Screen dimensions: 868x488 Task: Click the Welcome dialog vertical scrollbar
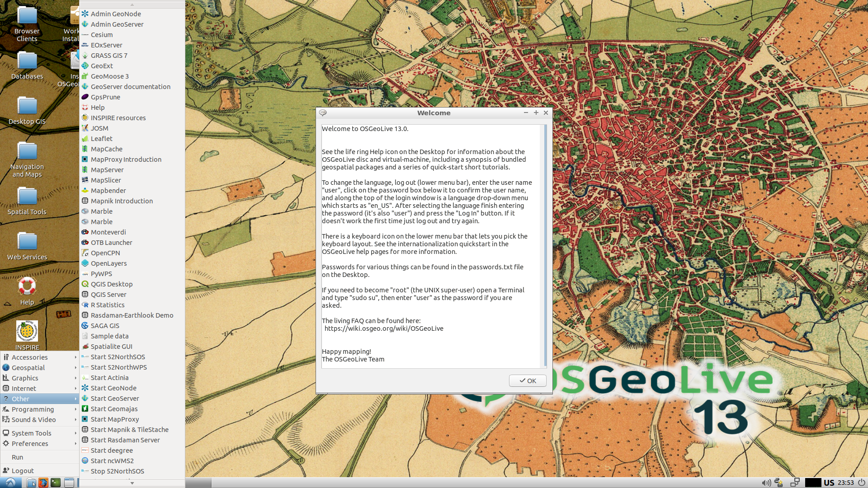(545, 245)
